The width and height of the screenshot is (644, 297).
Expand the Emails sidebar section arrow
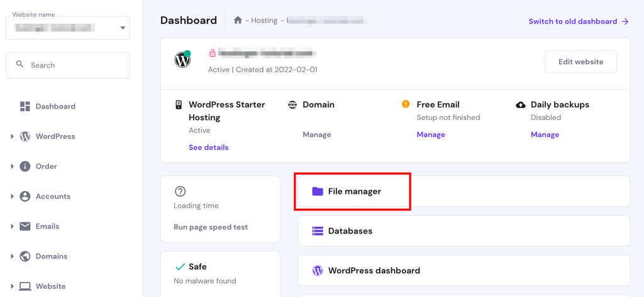(x=13, y=226)
